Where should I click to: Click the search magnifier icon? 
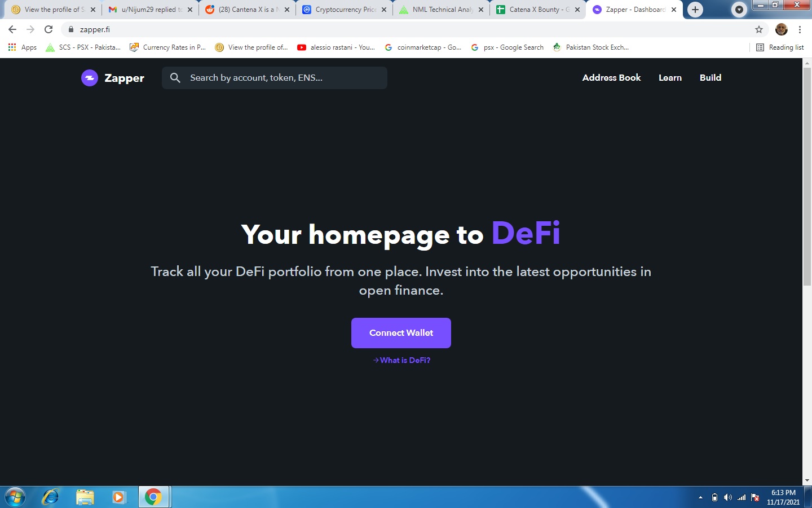point(175,78)
